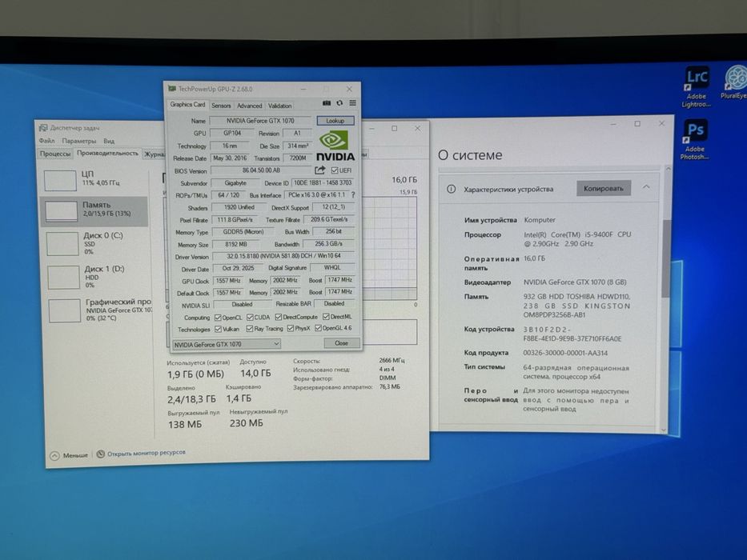Toggle the PhysX checkbox
The image size is (747, 560).
point(290,329)
